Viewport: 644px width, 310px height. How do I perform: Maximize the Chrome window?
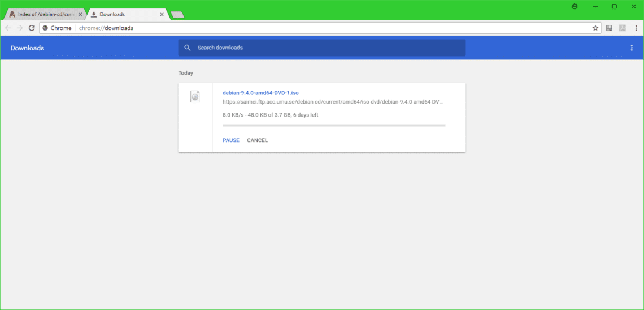pos(615,6)
